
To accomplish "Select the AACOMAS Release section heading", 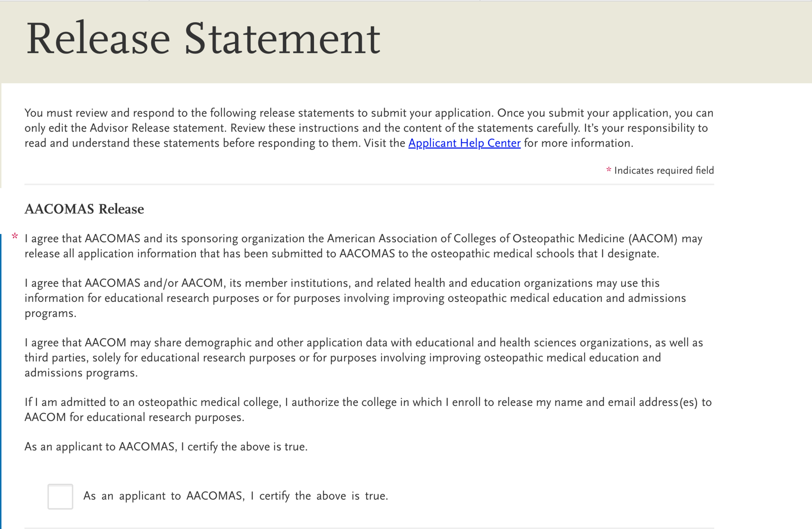I will 84,209.
